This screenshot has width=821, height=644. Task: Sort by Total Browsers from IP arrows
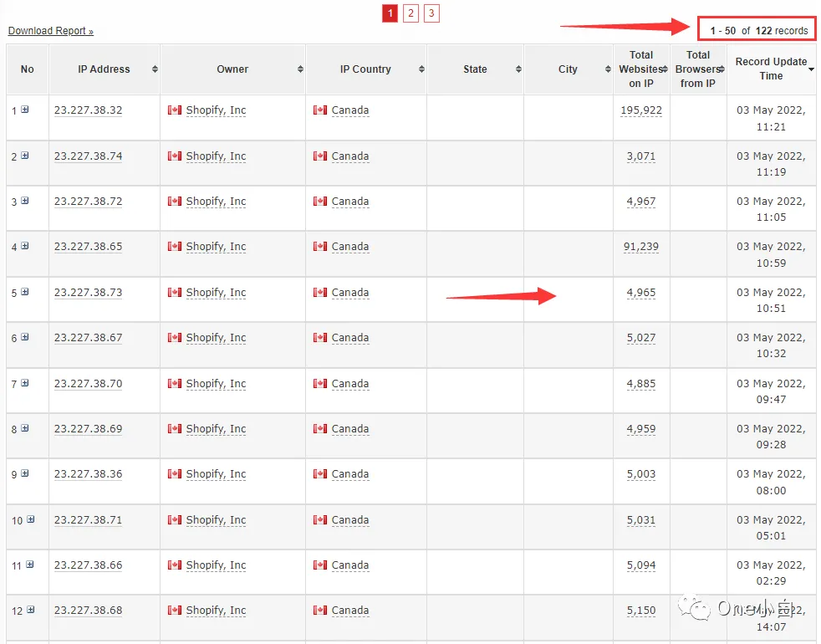tap(722, 69)
